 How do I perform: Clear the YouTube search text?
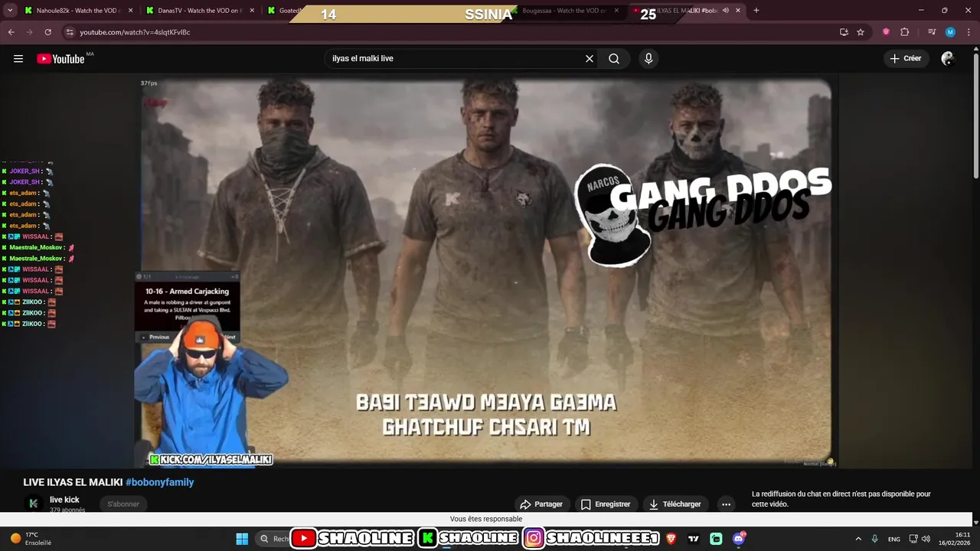(x=590, y=59)
